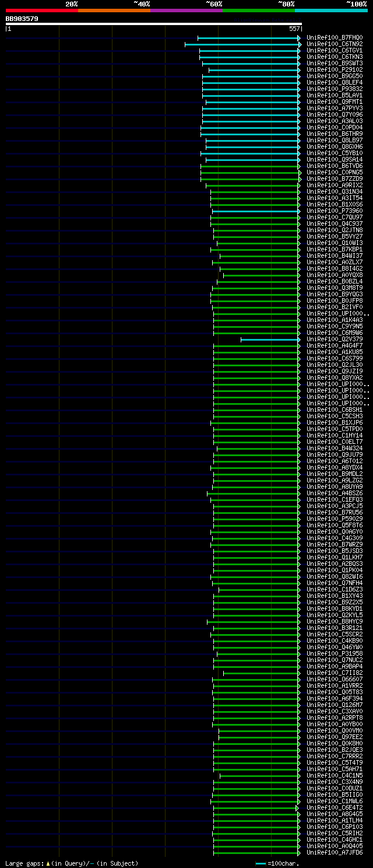The width and height of the screenshot is (373, 868).
Task: Click the cyan =100char. scale bar
Action: (261, 863)
